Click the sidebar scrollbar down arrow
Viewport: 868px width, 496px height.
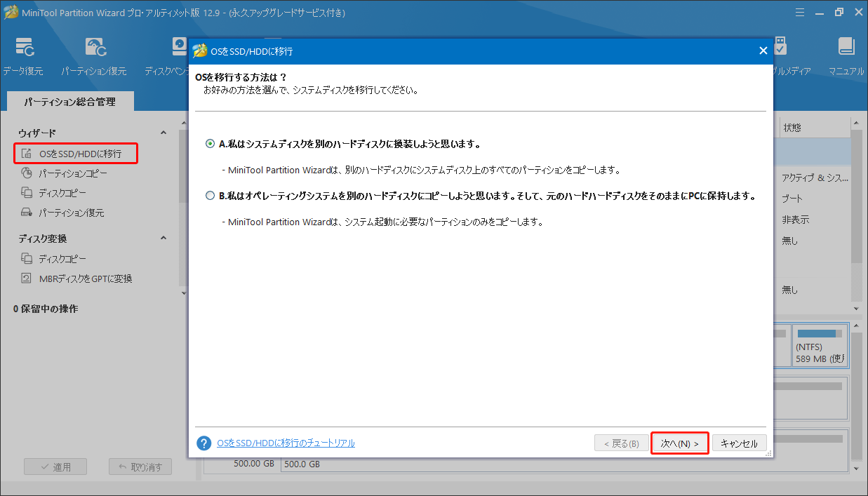[x=184, y=293]
